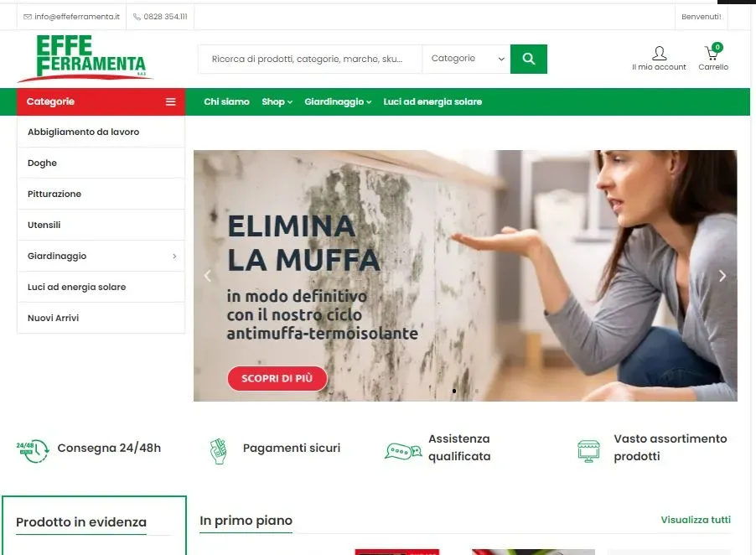The image size is (756, 555).
Task: Click the green search magnifier button
Action: [528, 59]
